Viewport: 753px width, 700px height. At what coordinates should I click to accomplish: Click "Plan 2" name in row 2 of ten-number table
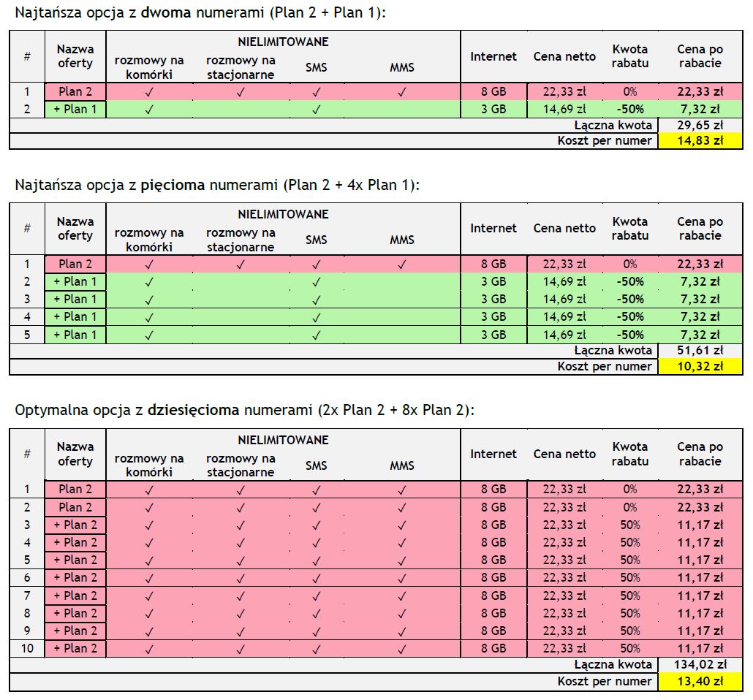coord(75,507)
